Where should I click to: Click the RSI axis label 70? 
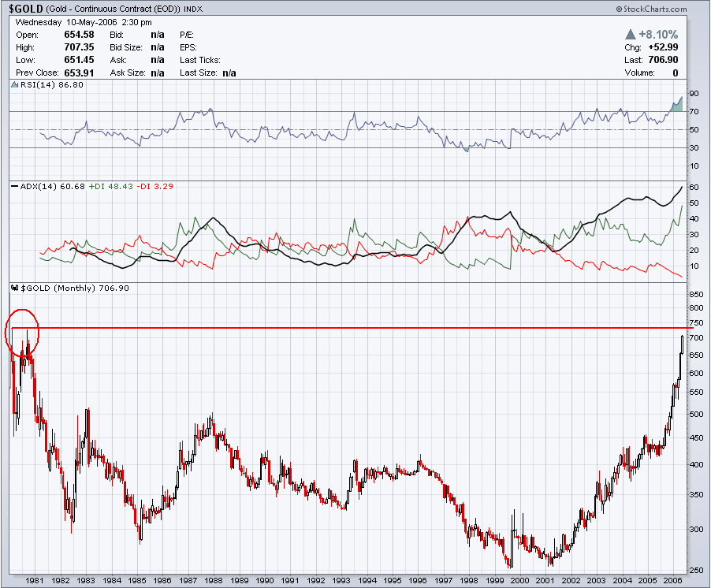pos(694,111)
